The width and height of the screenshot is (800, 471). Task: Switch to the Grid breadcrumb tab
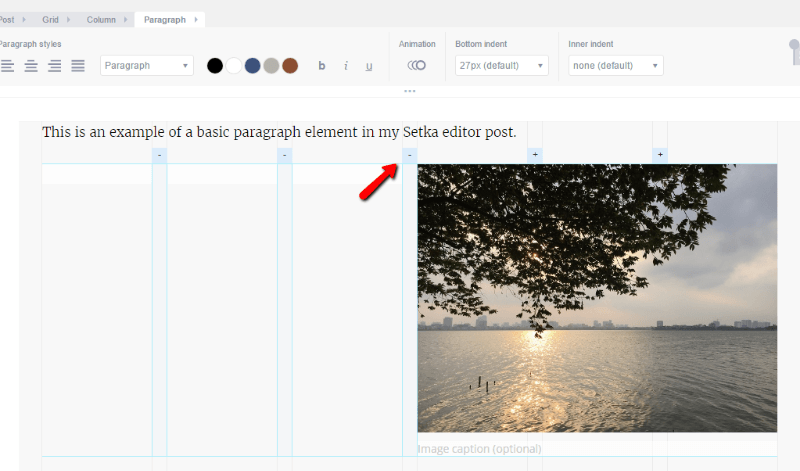click(x=51, y=20)
